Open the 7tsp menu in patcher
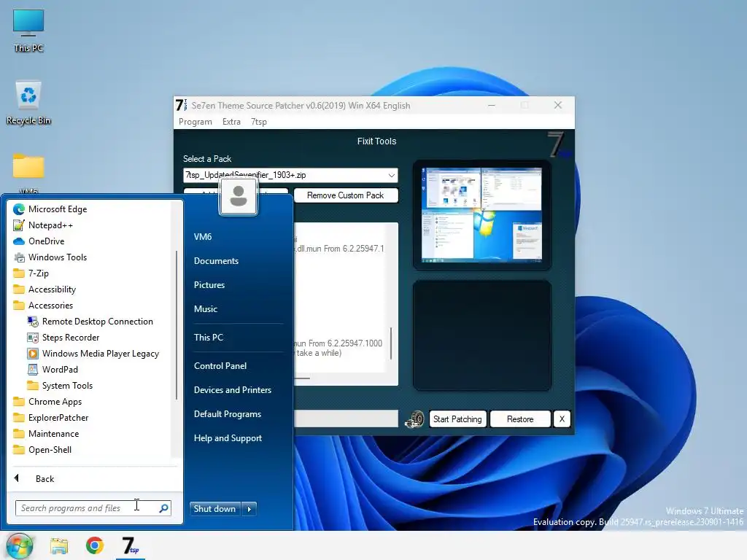Viewport: 747px width, 560px height. [259, 122]
